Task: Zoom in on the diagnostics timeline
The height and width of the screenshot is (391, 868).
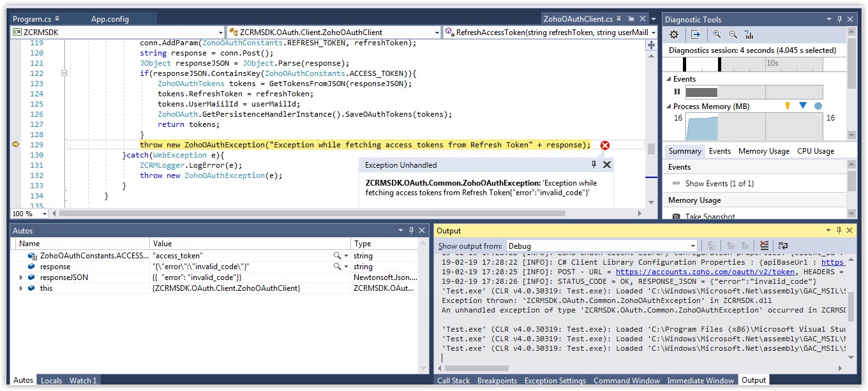Action: tap(717, 34)
